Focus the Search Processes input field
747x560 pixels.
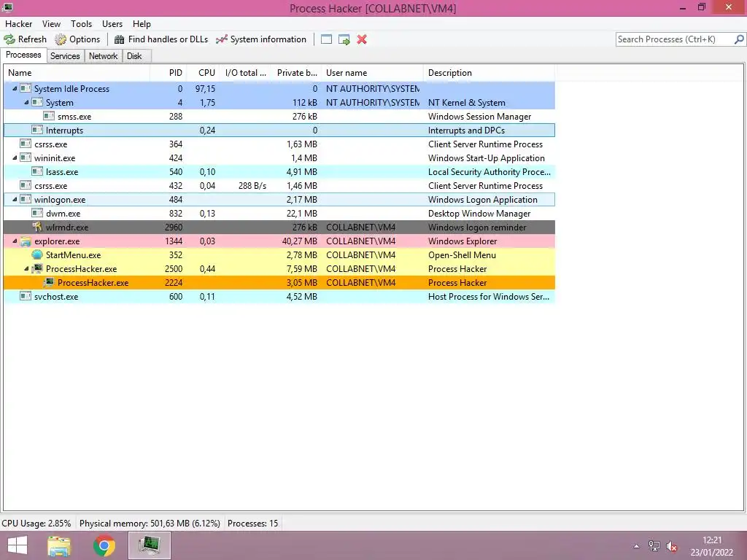(x=675, y=39)
